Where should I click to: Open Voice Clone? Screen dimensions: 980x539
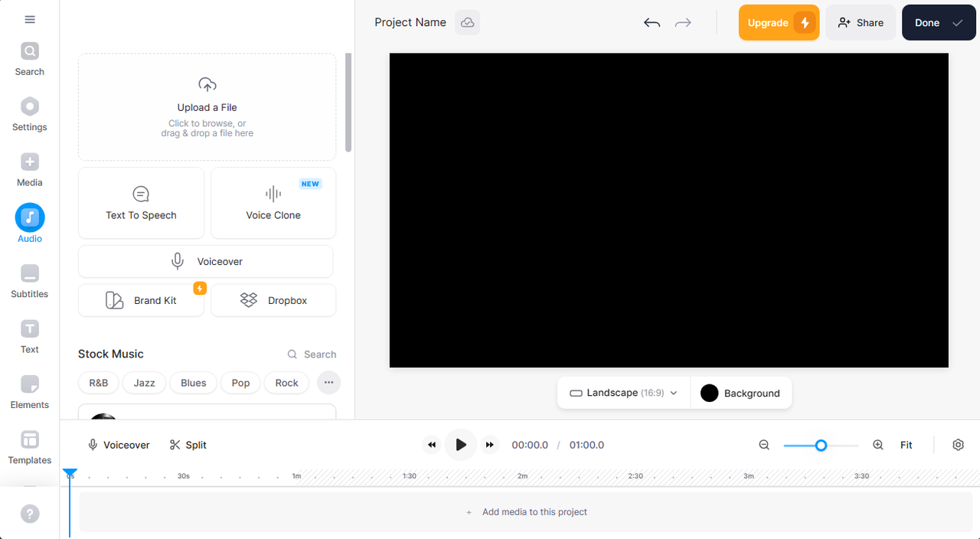pyautogui.click(x=273, y=203)
